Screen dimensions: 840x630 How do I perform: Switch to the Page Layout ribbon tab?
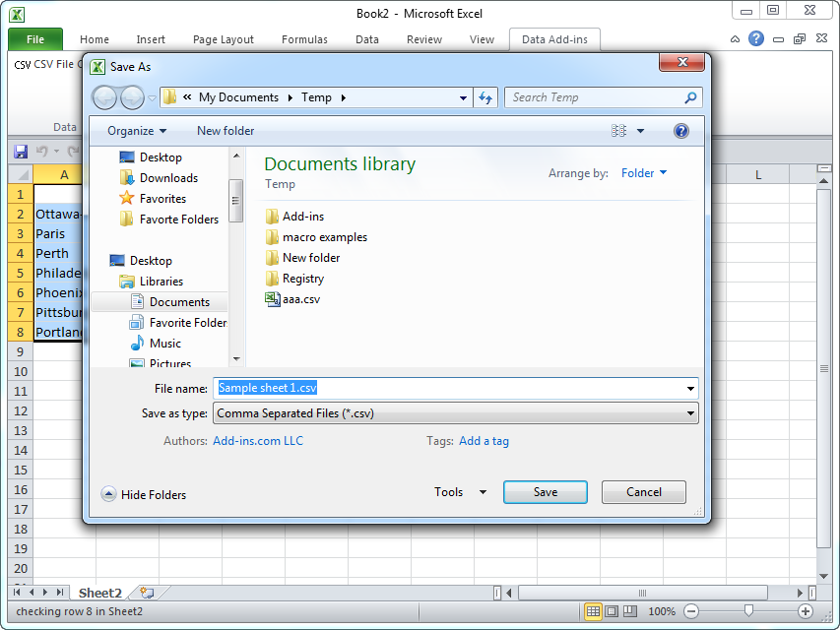[223, 39]
